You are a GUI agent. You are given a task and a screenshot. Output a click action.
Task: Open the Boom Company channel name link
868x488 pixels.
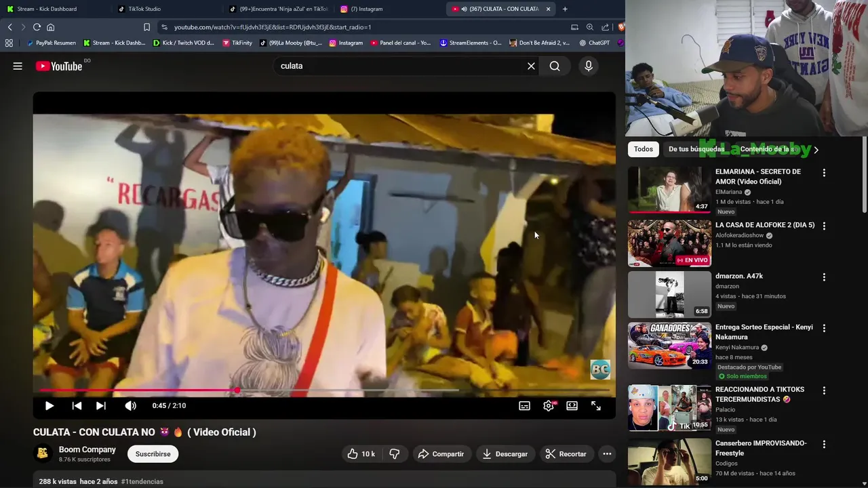click(87, 449)
